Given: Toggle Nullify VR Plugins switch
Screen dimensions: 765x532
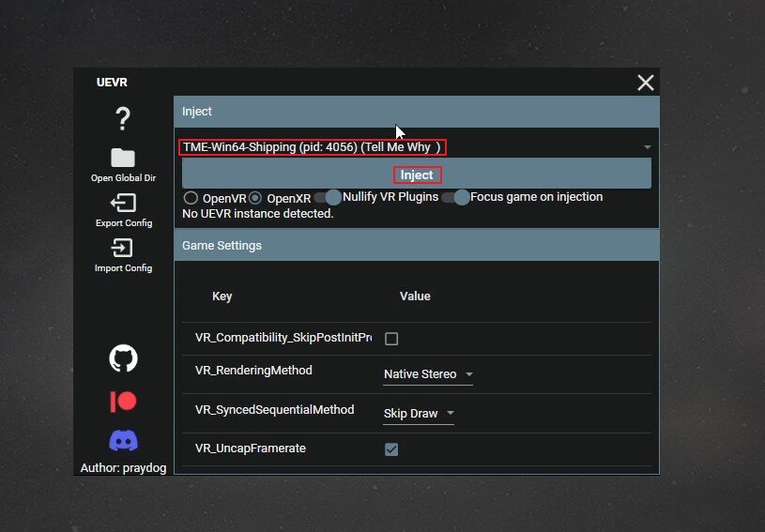Looking at the screenshot, I should coord(328,198).
